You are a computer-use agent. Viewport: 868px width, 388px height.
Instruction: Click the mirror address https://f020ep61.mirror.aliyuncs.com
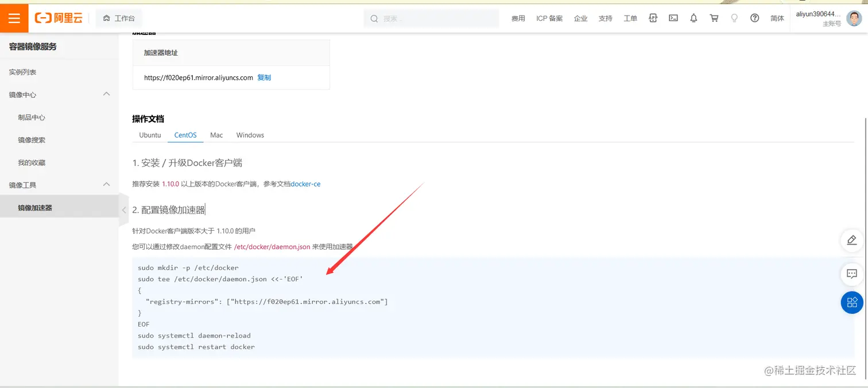coord(199,77)
